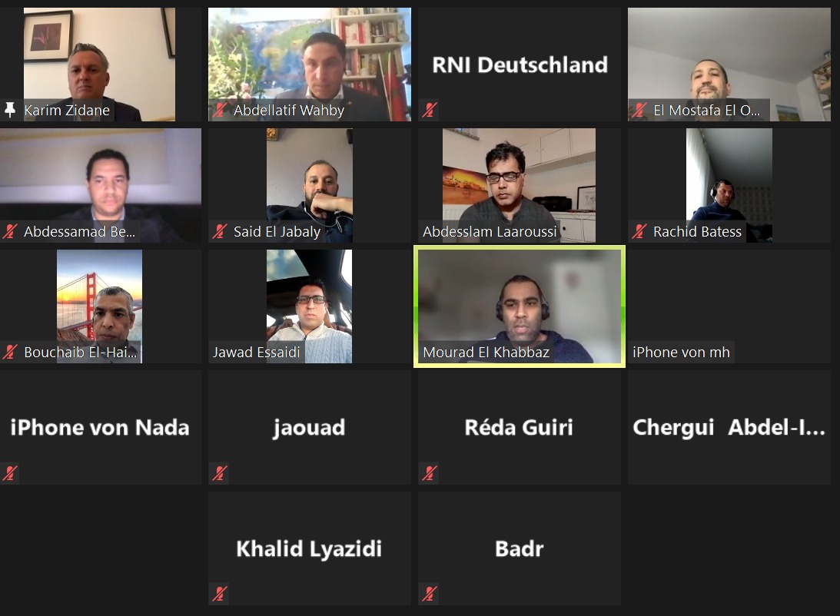This screenshot has height=616, width=840.
Task: Click the Rachid Batess name label
Action: [697, 231]
